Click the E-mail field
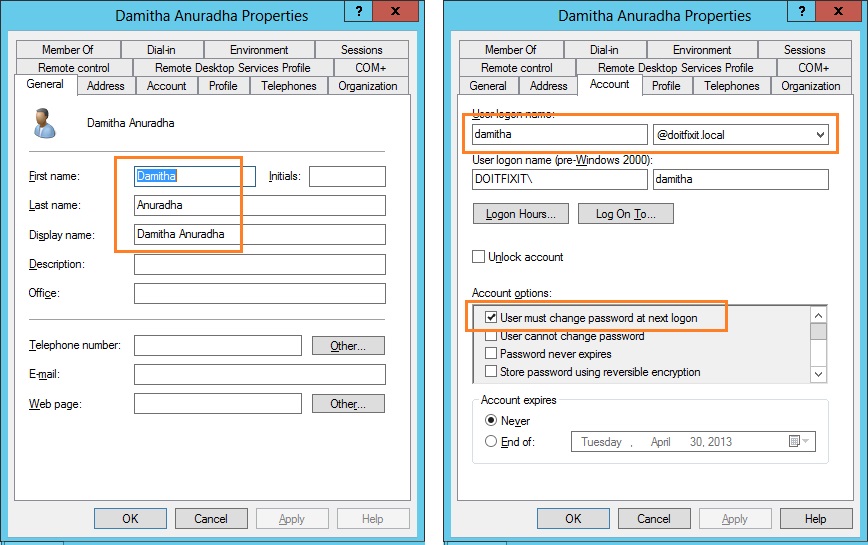The image size is (868, 545). 260,374
